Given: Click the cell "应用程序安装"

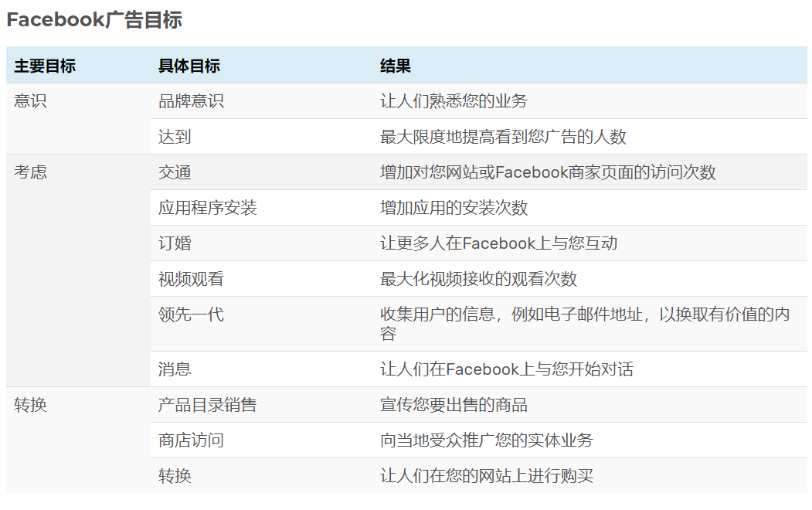Looking at the screenshot, I should 208,208.
